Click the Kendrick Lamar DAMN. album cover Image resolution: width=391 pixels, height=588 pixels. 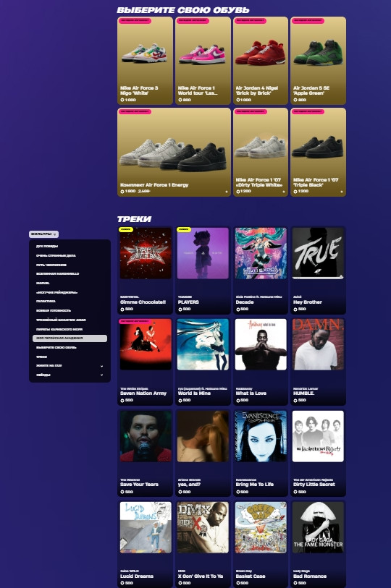click(318, 344)
